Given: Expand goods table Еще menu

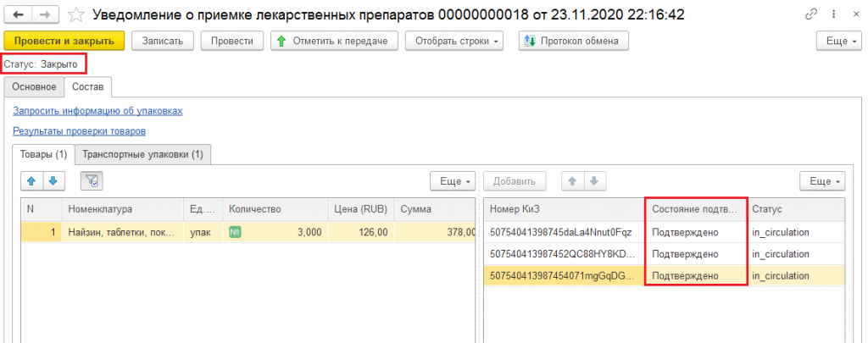Looking at the screenshot, I should 453,181.
